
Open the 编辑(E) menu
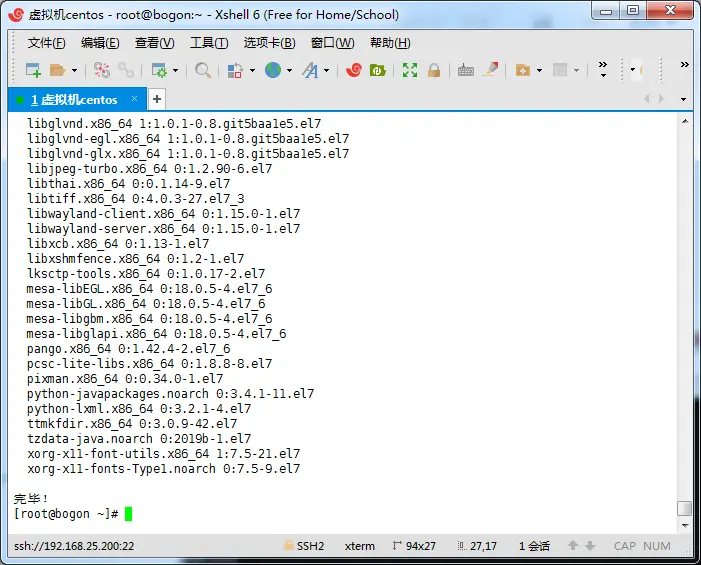[x=100, y=43]
